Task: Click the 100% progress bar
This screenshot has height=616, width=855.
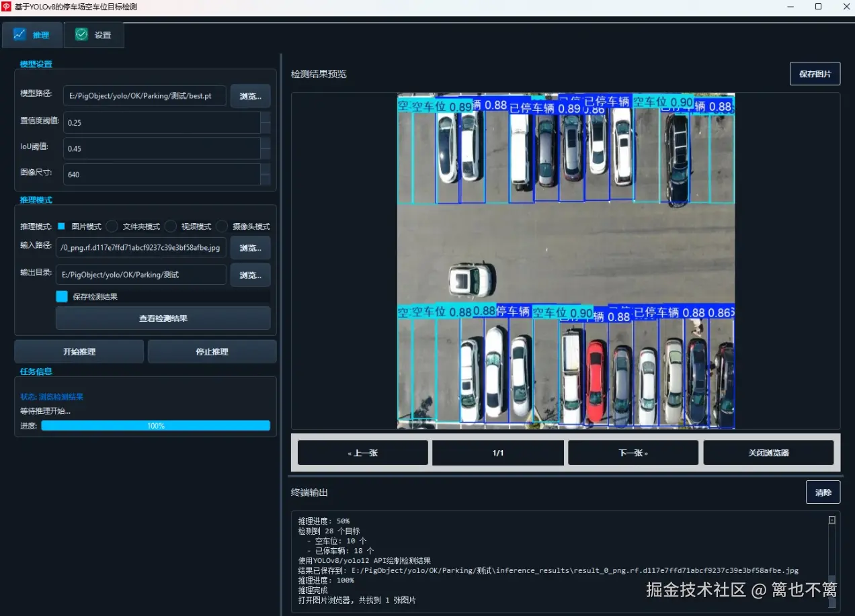Action: click(x=156, y=425)
